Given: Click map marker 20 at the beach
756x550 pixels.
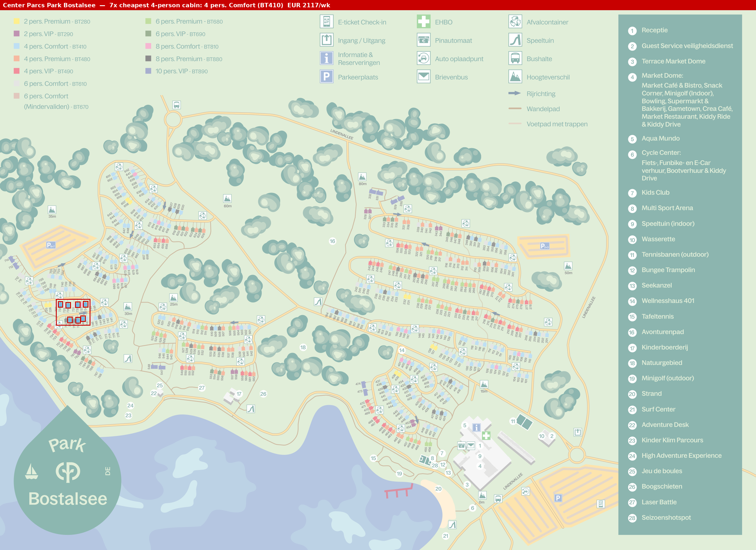Looking at the screenshot, I should 438,489.
